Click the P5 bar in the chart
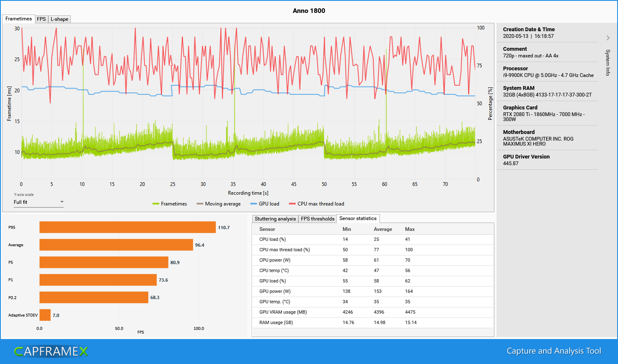 coord(104,262)
